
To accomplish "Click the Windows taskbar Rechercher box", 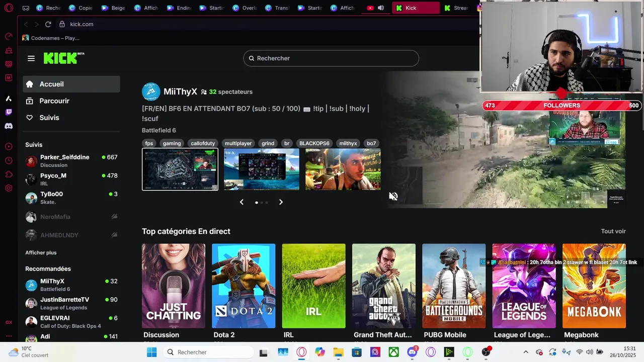I will (209, 352).
